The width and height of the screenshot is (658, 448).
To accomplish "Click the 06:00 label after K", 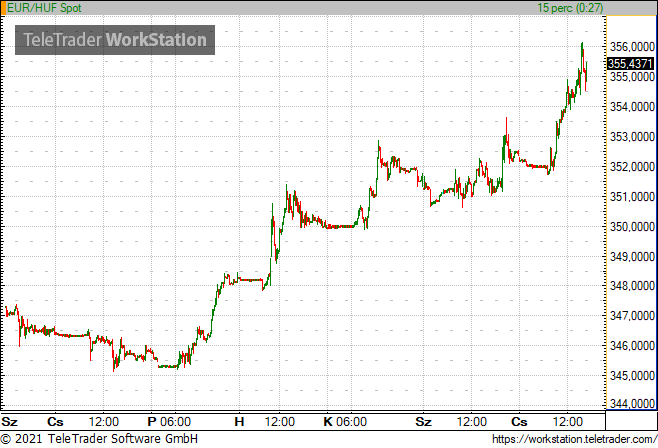I will [x=351, y=422].
